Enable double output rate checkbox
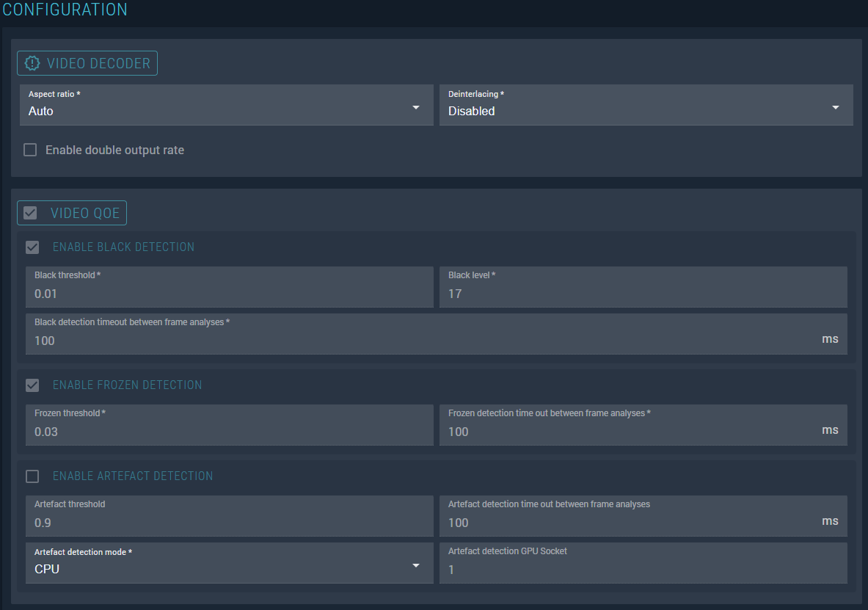 [30, 150]
